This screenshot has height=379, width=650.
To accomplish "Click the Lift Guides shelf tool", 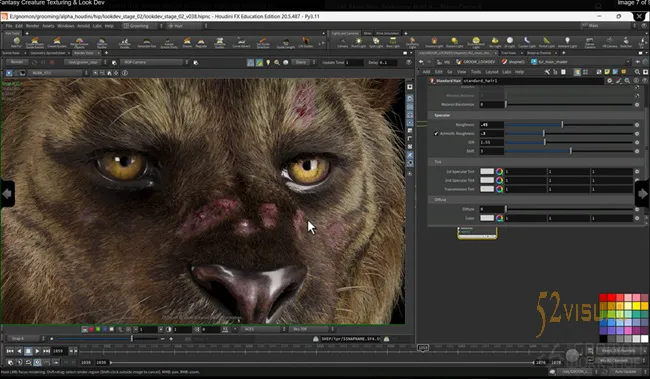I will [306, 42].
